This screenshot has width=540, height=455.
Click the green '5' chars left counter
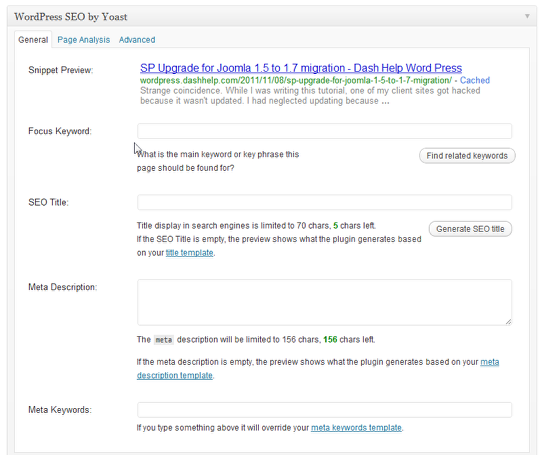point(335,226)
